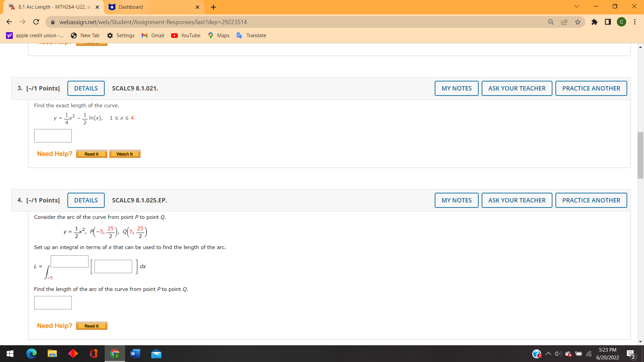Viewport: 644px width, 362px height.
Task: Click the browser reload page icon
Action: click(x=36, y=22)
